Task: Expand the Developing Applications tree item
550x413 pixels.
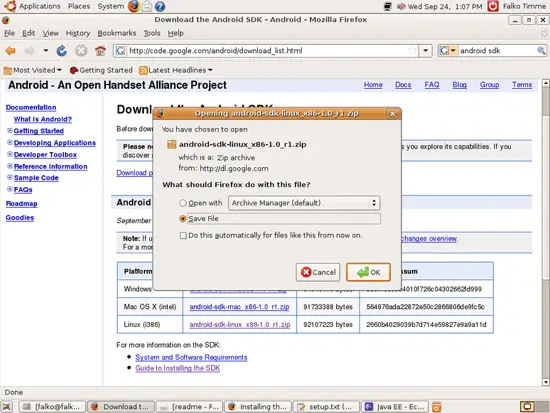Action: (10, 142)
